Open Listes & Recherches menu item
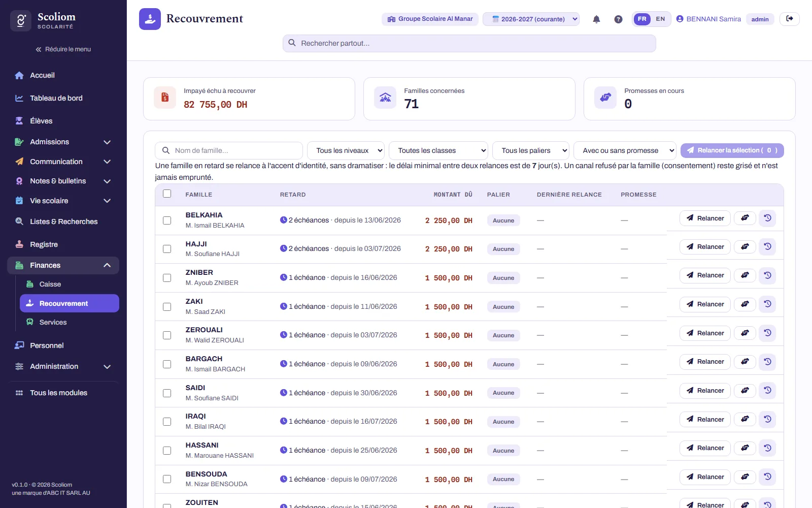The height and width of the screenshot is (508, 812). pyautogui.click(x=63, y=221)
